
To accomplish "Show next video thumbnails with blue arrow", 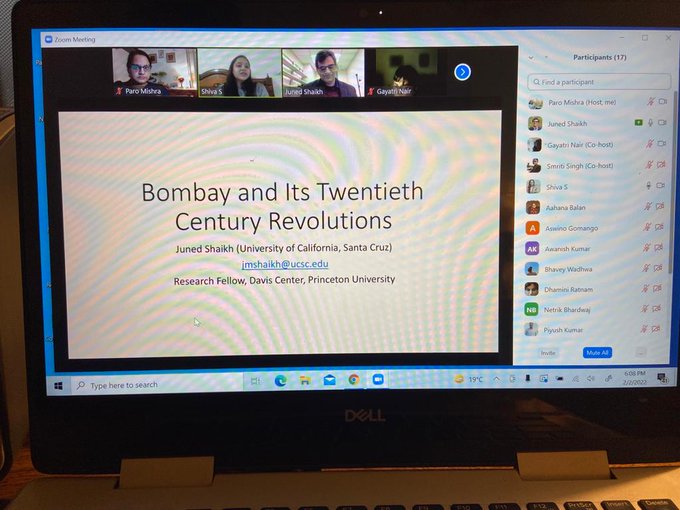I will pyautogui.click(x=462, y=72).
